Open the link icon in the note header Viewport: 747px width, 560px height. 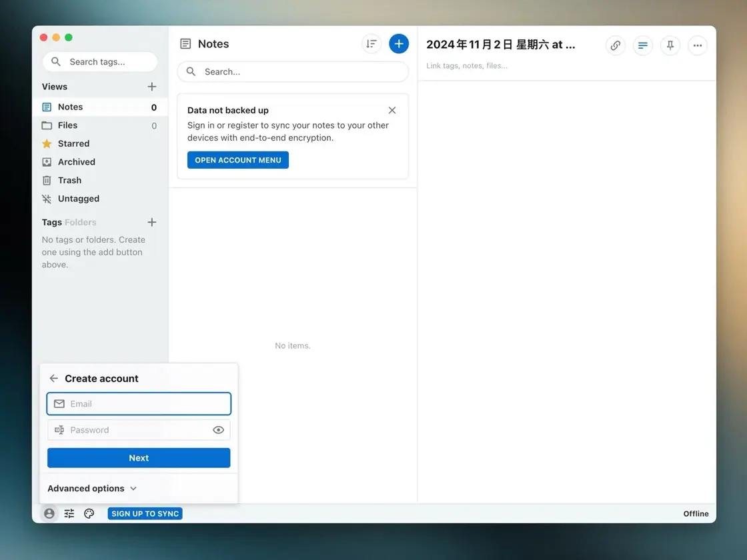click(x=615, y=45)
